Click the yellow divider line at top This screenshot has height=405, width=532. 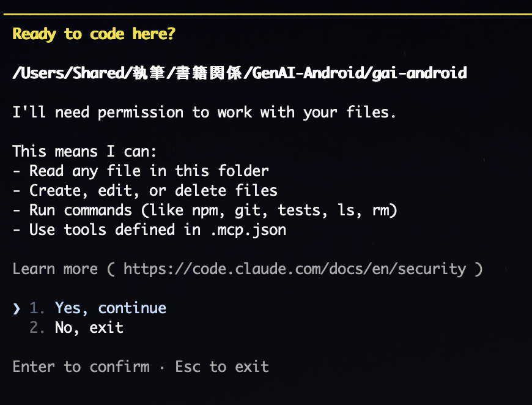(x=266, y=14)
